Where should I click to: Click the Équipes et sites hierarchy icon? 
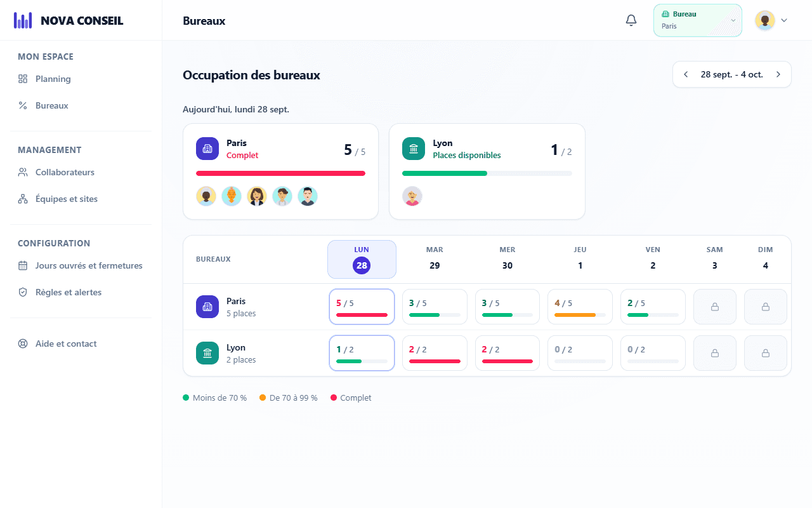pyautogui.click(x=23, y=199)
